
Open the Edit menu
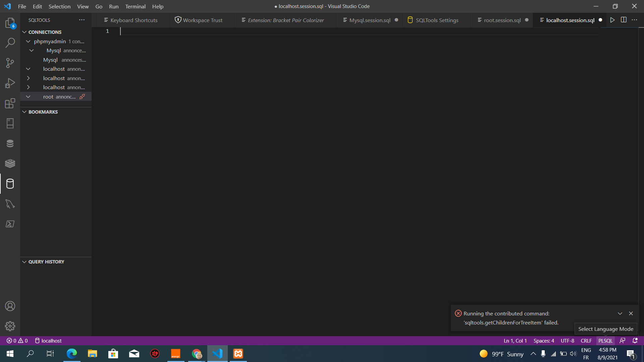coord(37,6)
